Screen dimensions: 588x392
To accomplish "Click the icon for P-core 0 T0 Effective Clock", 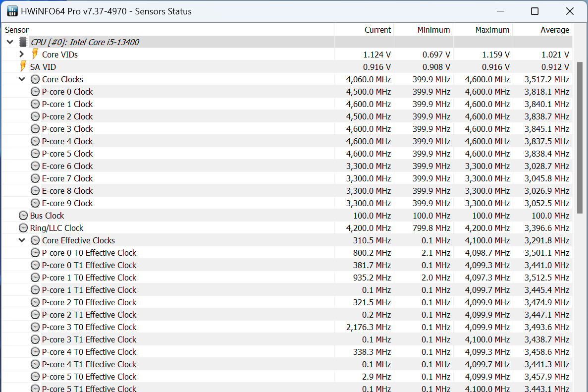I will coord(35,252).
